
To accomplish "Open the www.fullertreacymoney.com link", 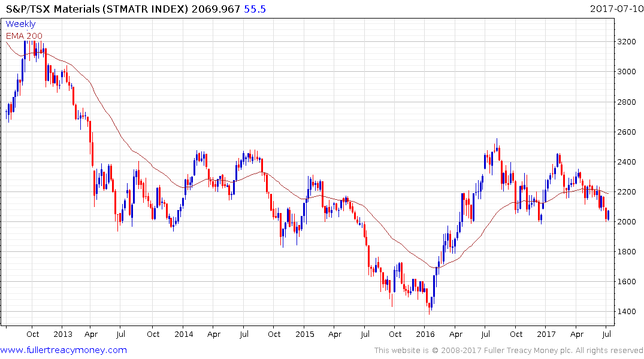I will click(x=64, y=350).
